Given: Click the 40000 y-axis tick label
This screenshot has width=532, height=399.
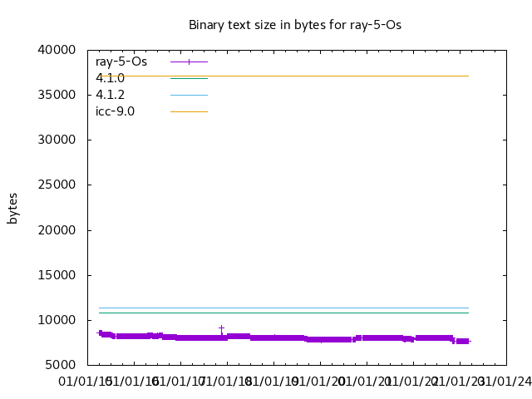Looking at the screenshot, I should click(59, 50).
